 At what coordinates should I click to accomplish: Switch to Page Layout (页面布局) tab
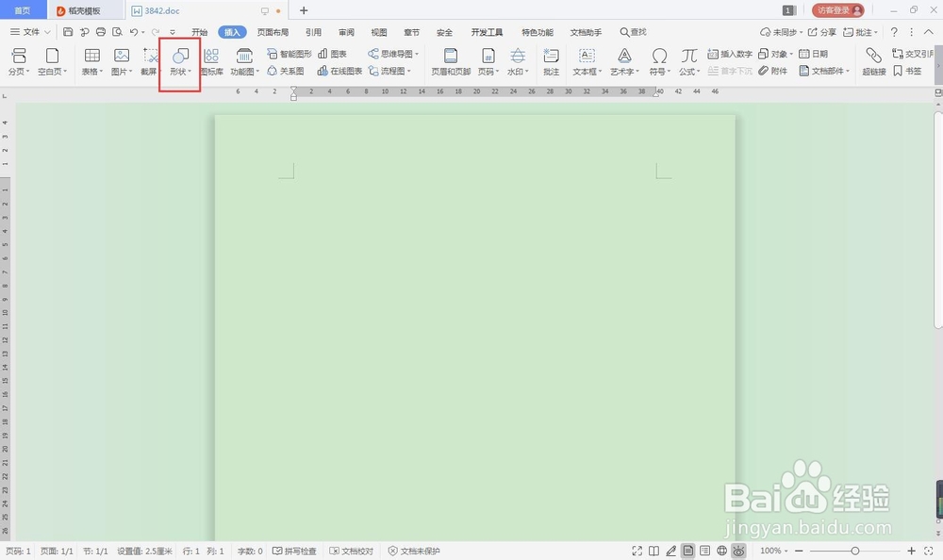pos(273,32)
